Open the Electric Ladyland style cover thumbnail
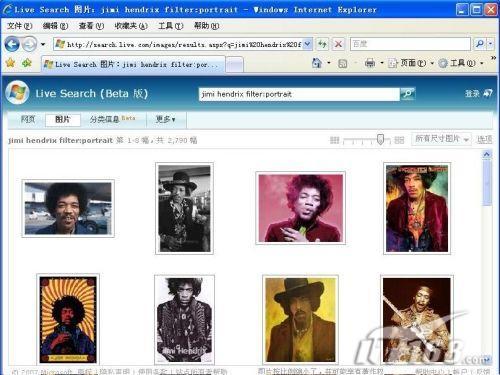 (417, 208)
